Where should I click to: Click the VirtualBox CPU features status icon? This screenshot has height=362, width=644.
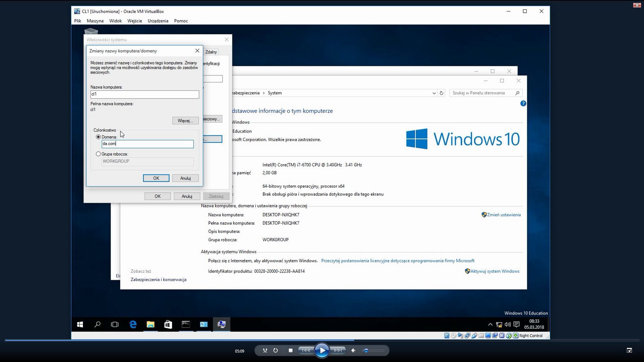pyautogui.click(x=502, y=336)
